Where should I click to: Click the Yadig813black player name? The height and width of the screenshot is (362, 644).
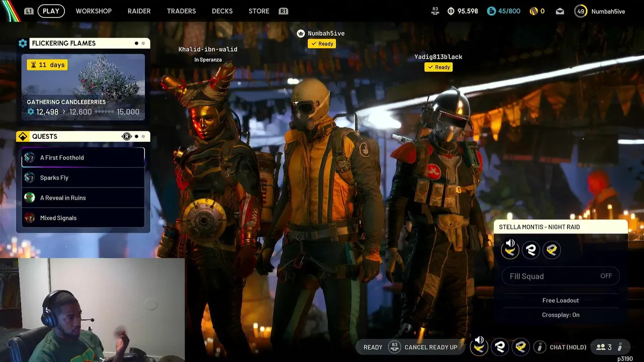point(438,57)
